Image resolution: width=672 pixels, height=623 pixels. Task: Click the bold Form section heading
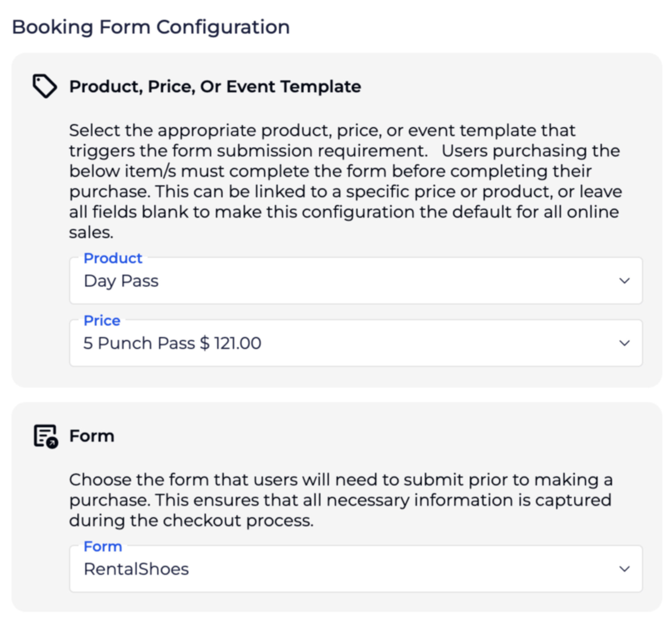pos(92,436)
